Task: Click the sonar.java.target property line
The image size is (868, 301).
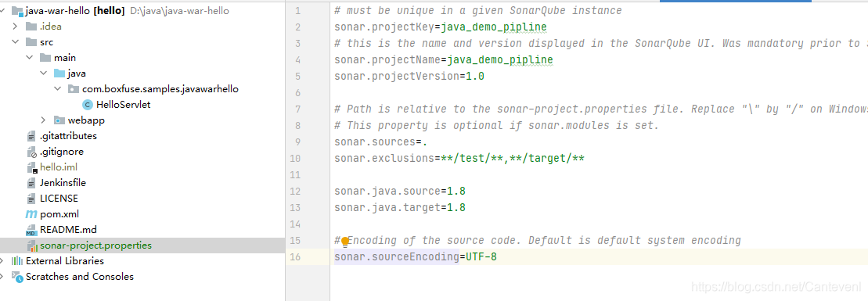Action: (x=400, y=208)
